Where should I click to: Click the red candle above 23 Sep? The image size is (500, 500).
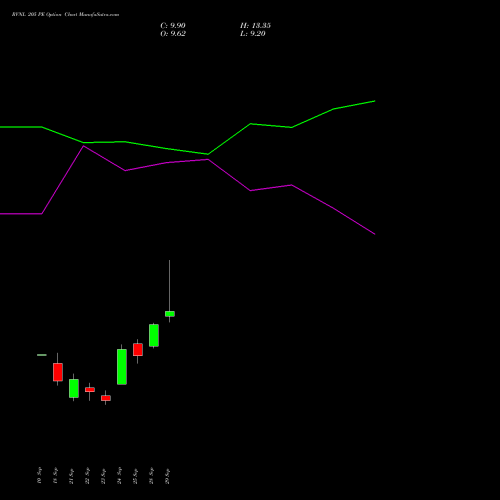point(106,398)
